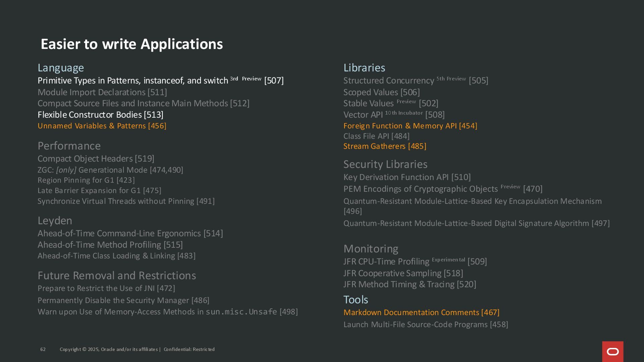Select Unnamed Variables & Patterns [456]

[x=102, y=126]
